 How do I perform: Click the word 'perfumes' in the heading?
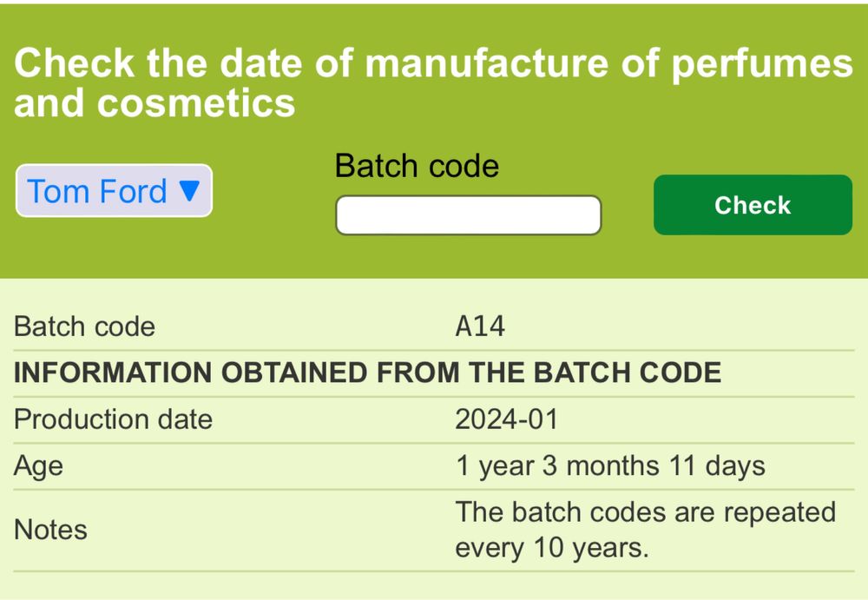pyautogui.click(x=760, y=63)
